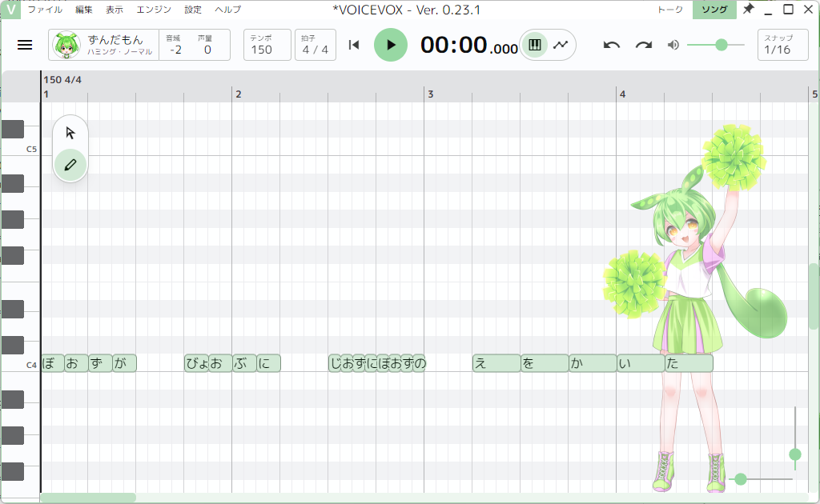
Task: Switch to the トーク tab
Action: coord(670,10)
